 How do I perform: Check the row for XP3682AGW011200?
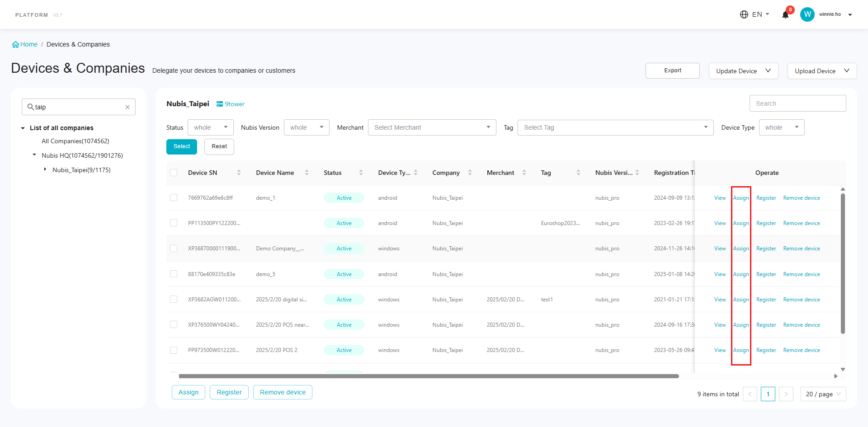pyautogui.click(x=174, y=299)
